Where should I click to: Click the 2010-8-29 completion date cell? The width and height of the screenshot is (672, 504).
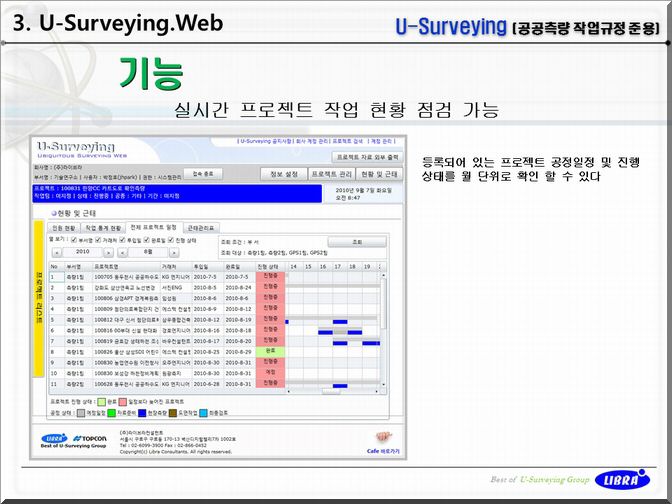pyautogui.click(x=238, y=352)
